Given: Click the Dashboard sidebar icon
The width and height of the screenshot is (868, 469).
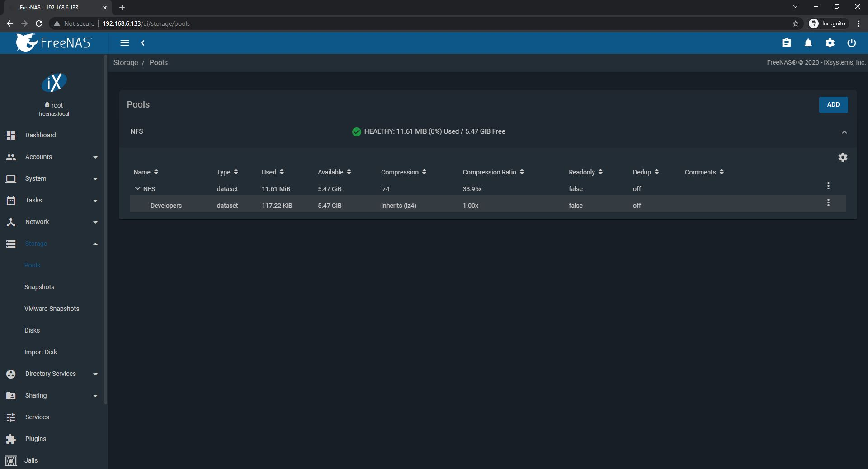Looking at the screenshot, I should [11, 135].
